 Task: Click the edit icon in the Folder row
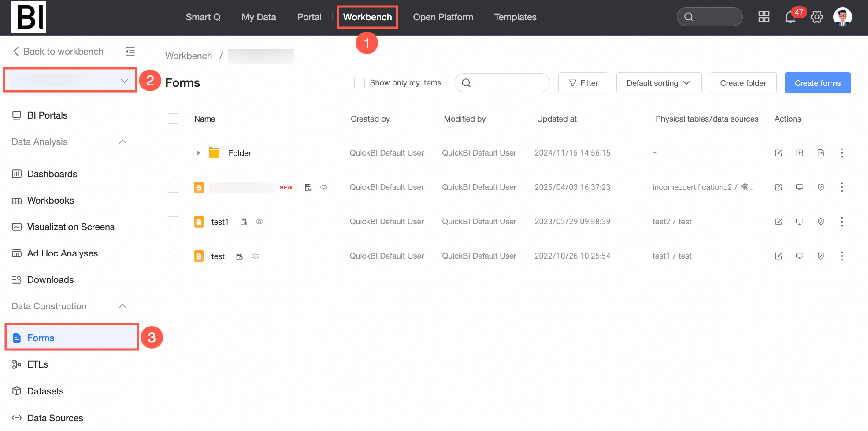(x=779, y=153)
